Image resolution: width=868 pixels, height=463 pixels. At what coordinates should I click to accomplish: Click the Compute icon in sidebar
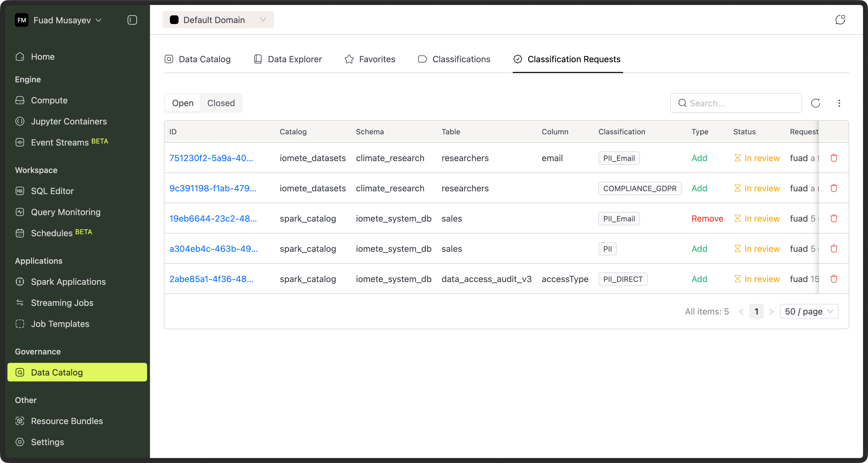[20, 100]
